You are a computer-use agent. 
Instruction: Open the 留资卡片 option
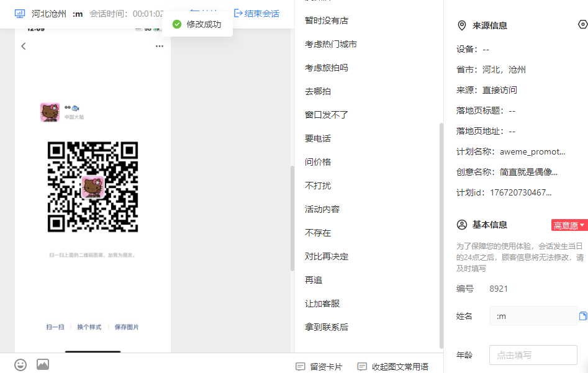[x=319, y=367]
